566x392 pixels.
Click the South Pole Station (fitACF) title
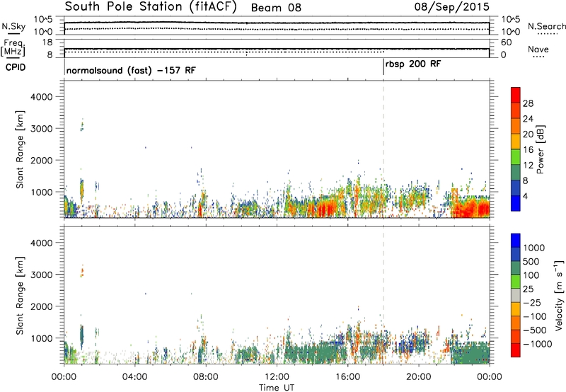(151, 6)
